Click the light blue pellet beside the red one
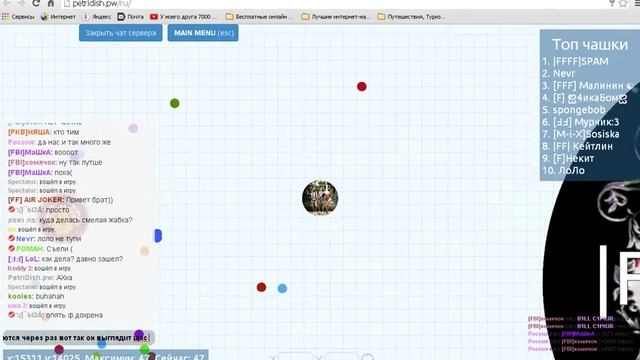Screen dimensions: 640x360 [x=282, y=289]
